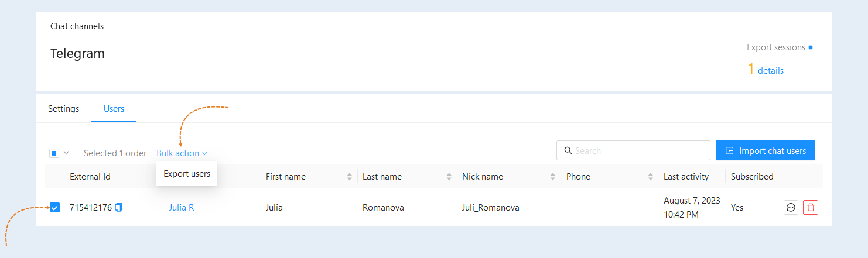Focus the Search input field

click(633, 150)
